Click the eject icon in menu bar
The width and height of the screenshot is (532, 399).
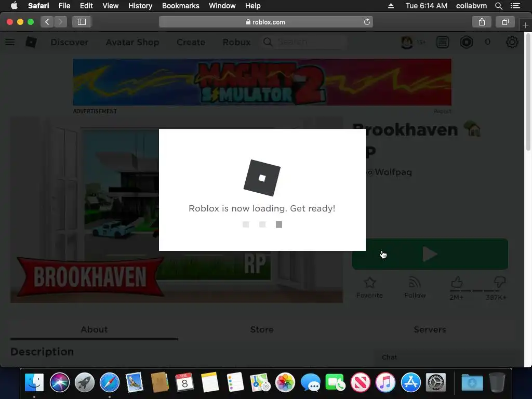pyautogui.click(x=391, y=6)
